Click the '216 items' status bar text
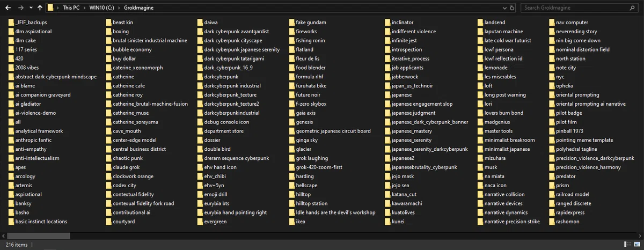This screenshot has width=644, height=250. click(x=17, y=245)
